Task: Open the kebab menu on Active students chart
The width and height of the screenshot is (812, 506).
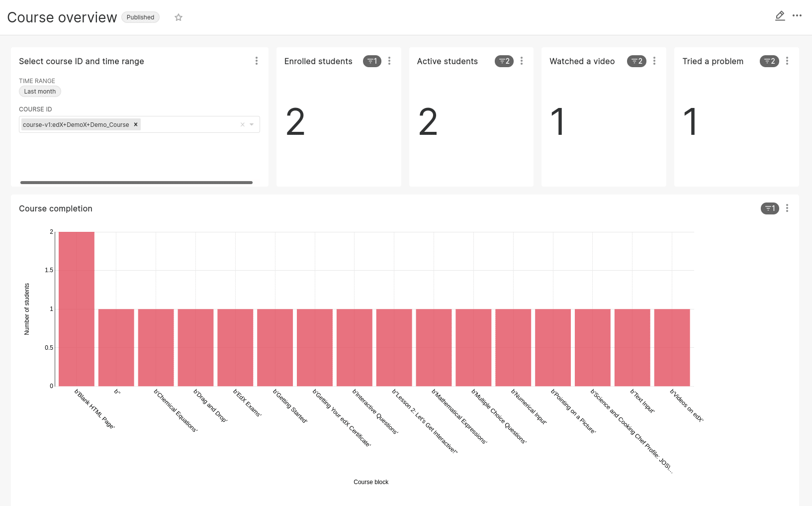Action: 522,61
